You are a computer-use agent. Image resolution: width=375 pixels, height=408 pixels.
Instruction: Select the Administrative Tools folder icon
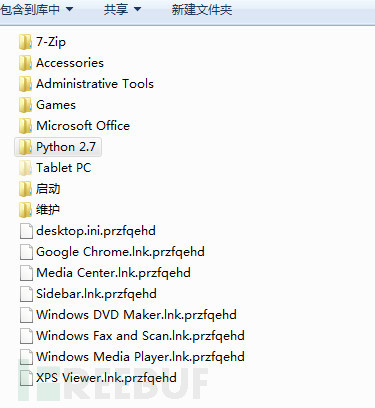tap(26, 84)
